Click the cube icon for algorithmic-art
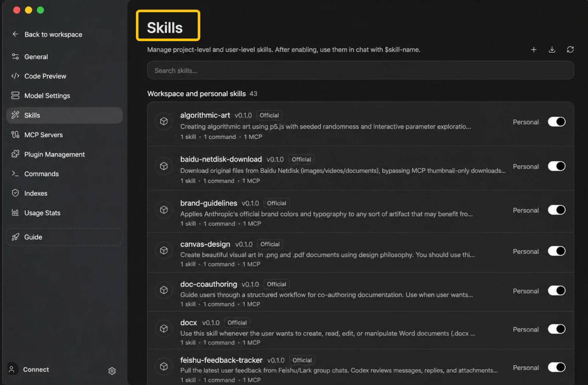 [164, 122]
